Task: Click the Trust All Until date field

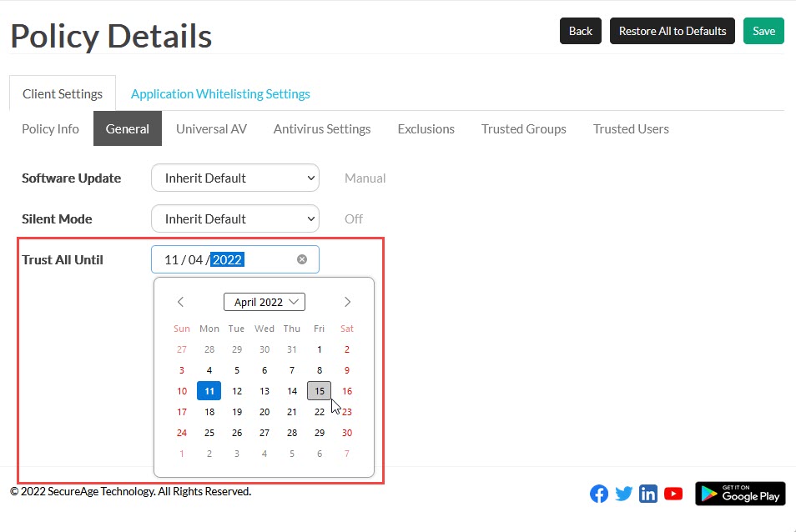Action: pos(225,259)
